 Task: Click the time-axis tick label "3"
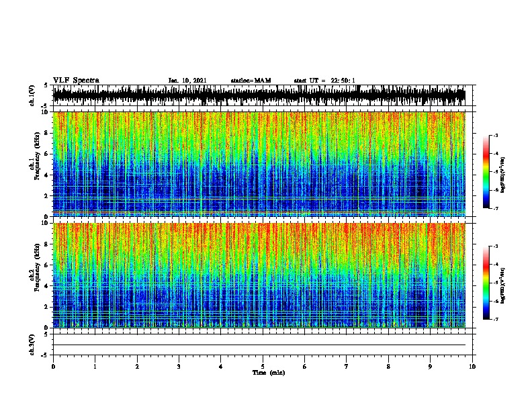tap(179, 367)
